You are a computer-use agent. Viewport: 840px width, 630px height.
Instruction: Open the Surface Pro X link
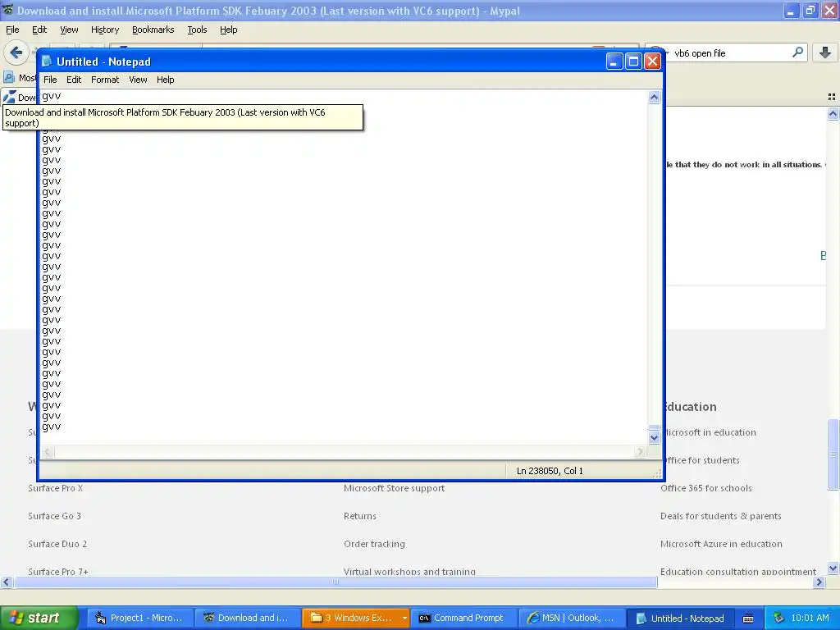tap(55, 488)
